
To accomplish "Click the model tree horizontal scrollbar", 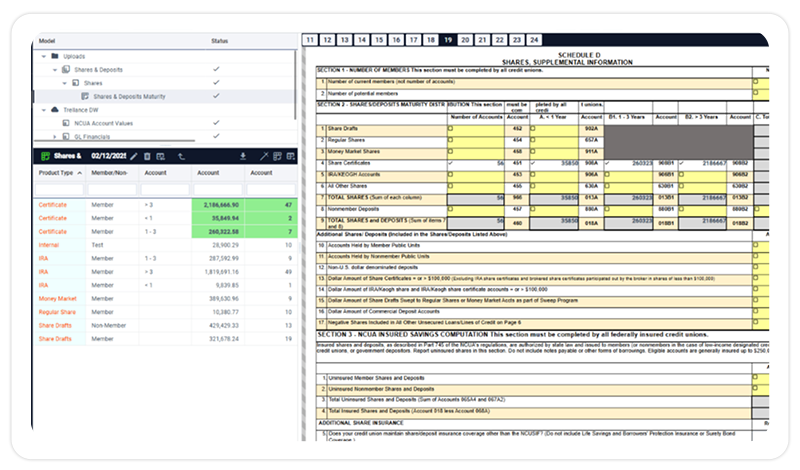I will [x=114, y=140].
